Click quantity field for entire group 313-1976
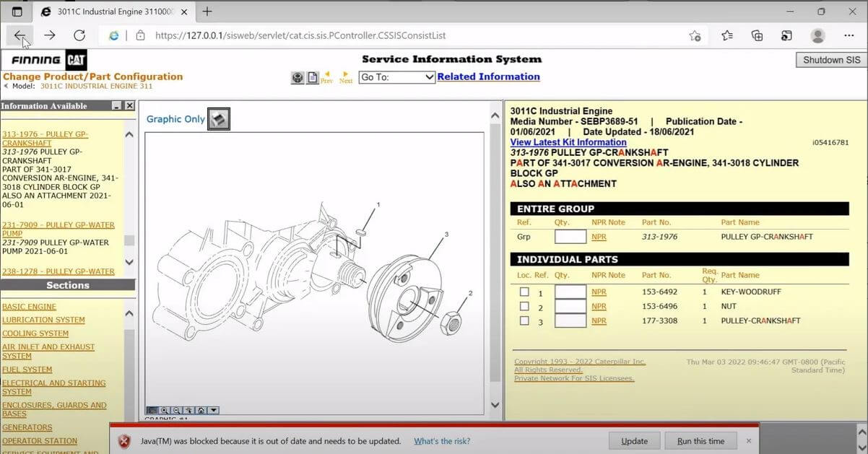Screen dimensions: 868x454 pyautogui.click(x=570, y=237)
